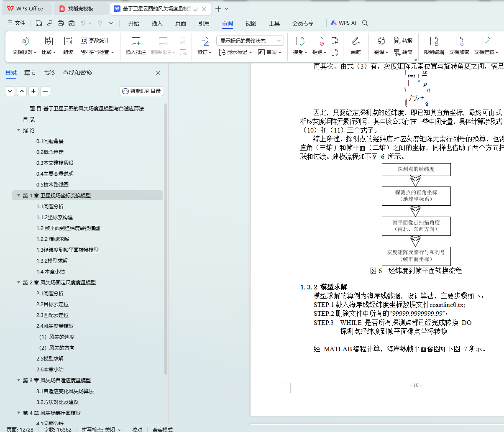Click the 文档定稿 finalize document icon
Screen dimensions: 504x432
(x=486, y=41)
